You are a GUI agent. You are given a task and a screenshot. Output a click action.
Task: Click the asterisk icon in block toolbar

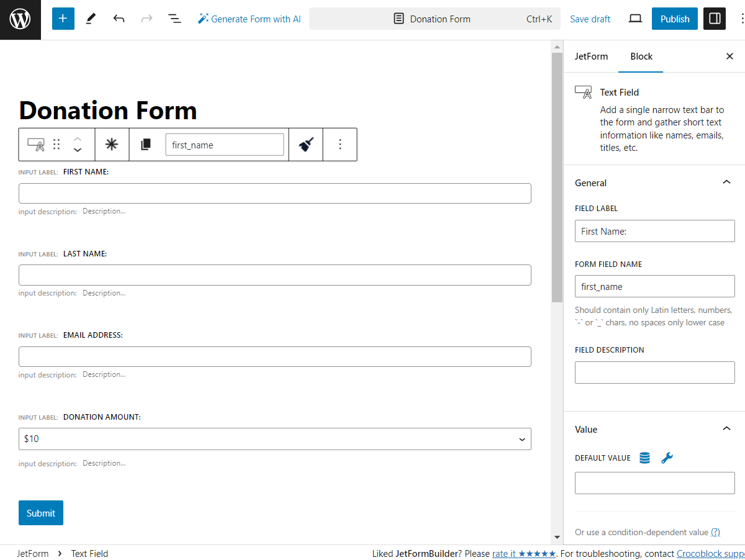[112, 144]
